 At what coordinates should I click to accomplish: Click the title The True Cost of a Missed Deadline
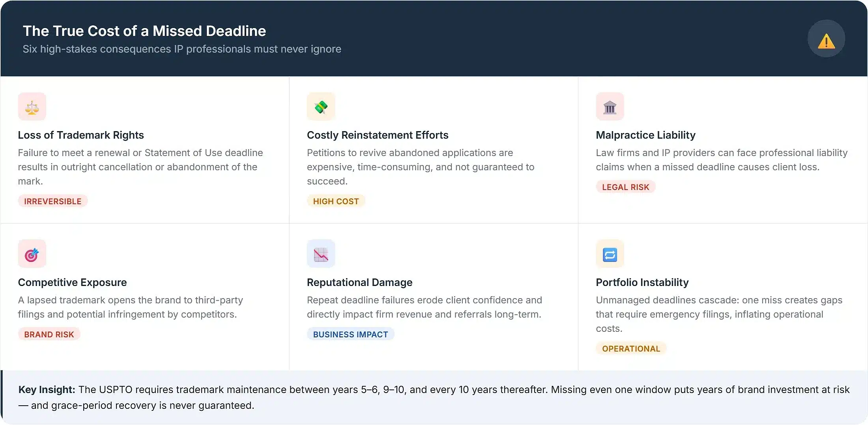(144, 31)
